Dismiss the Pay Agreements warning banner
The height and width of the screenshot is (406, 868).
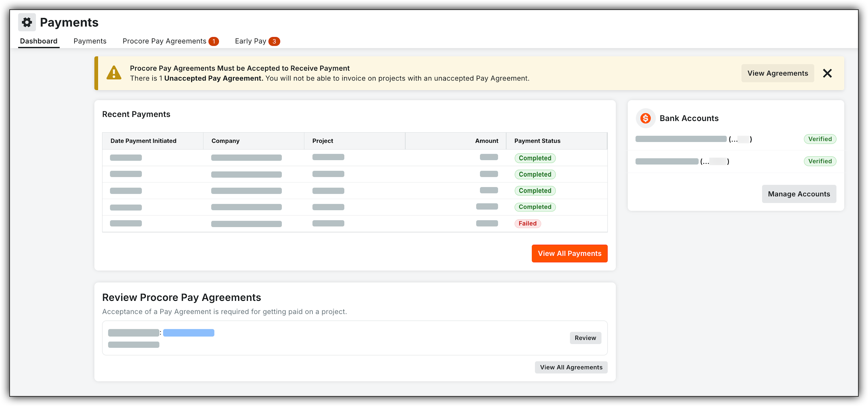[827, 73]
